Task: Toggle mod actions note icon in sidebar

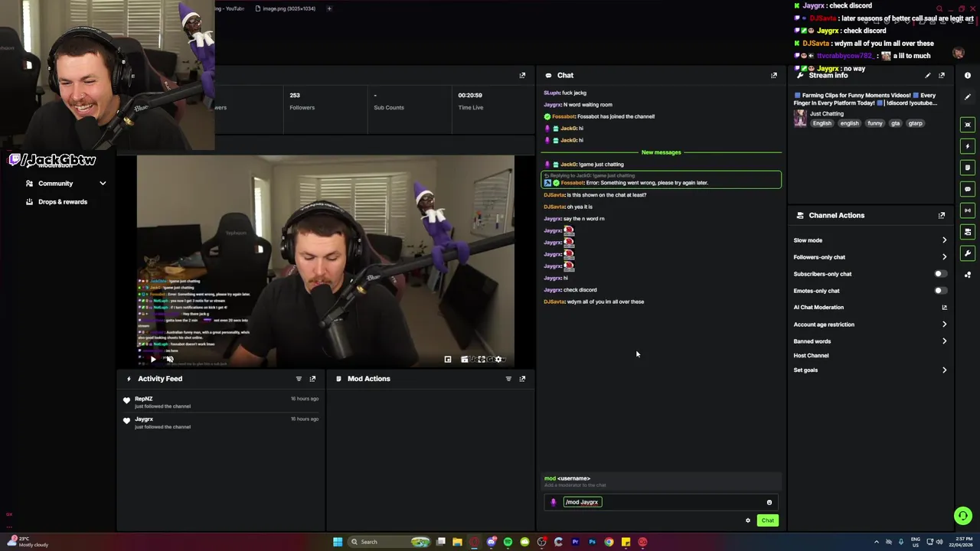Action: 968,167
